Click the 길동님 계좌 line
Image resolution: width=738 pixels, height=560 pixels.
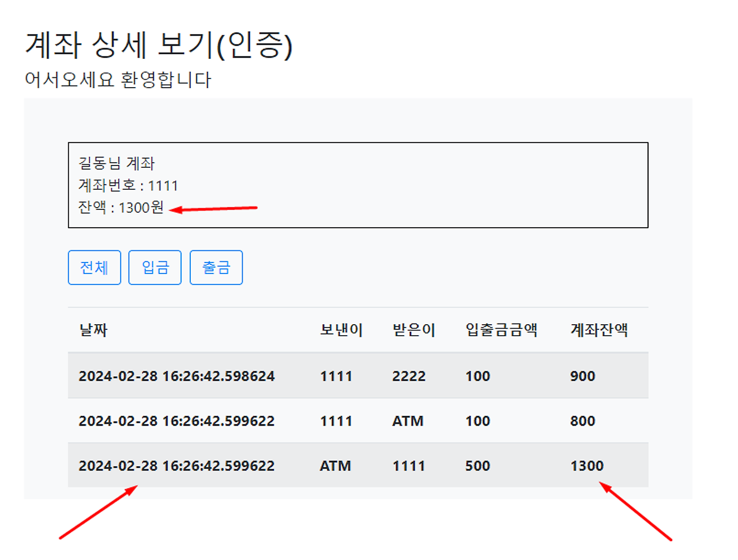(117, 163)
